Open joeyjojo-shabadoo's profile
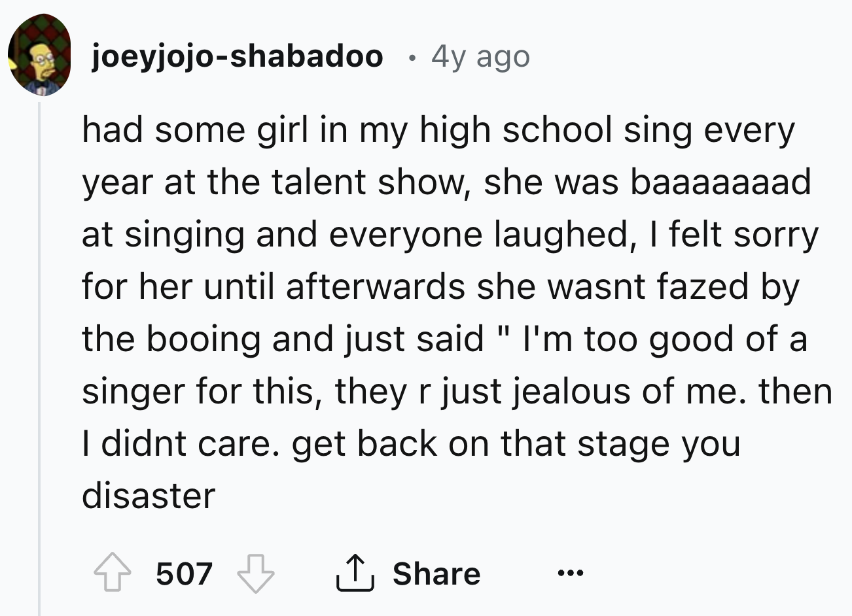Screen dimensions: 852x616 pos(238,56)
